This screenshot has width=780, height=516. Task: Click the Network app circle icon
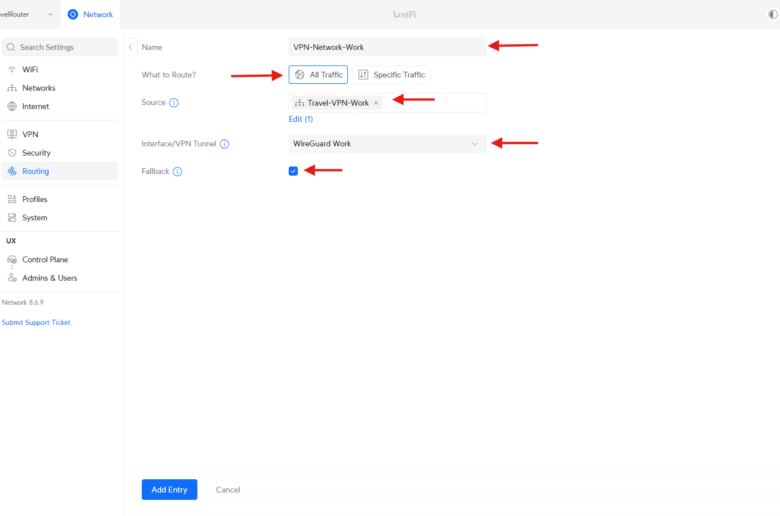point(73,14)
